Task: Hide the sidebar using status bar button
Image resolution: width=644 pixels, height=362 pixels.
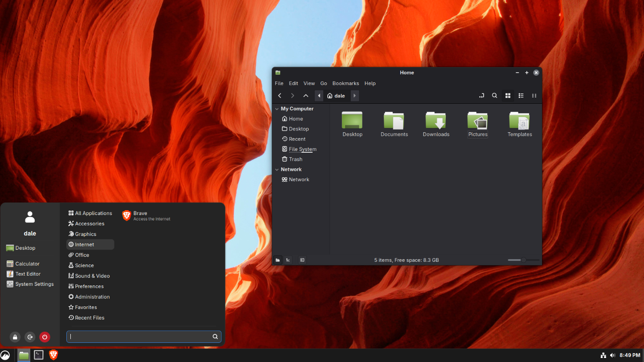Action: [302, 260]
